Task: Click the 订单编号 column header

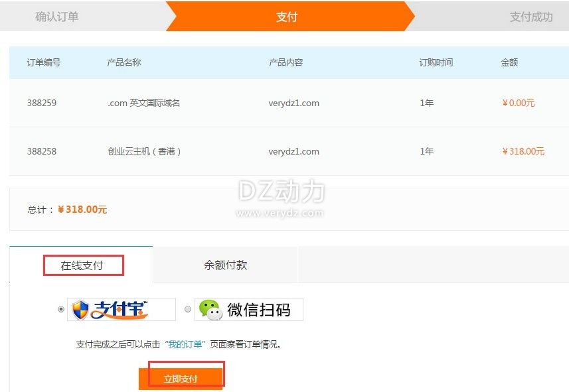Action: click(44, 62)
